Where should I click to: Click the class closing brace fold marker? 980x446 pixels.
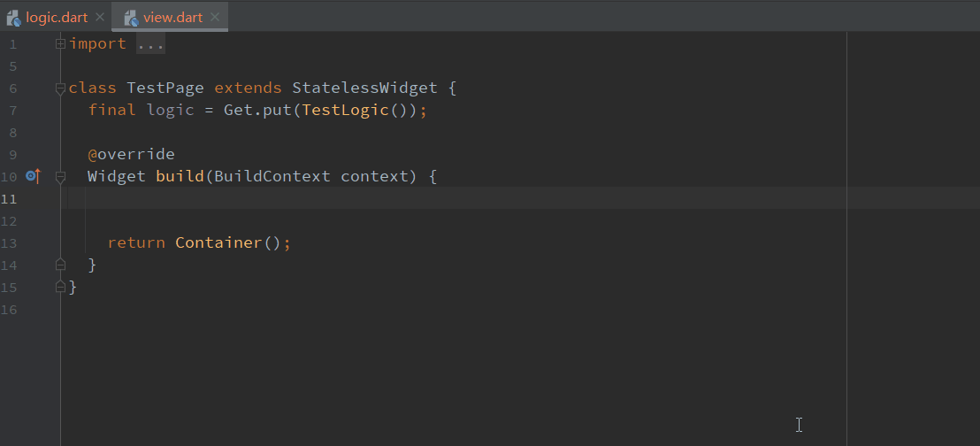[x=60, y=287]
